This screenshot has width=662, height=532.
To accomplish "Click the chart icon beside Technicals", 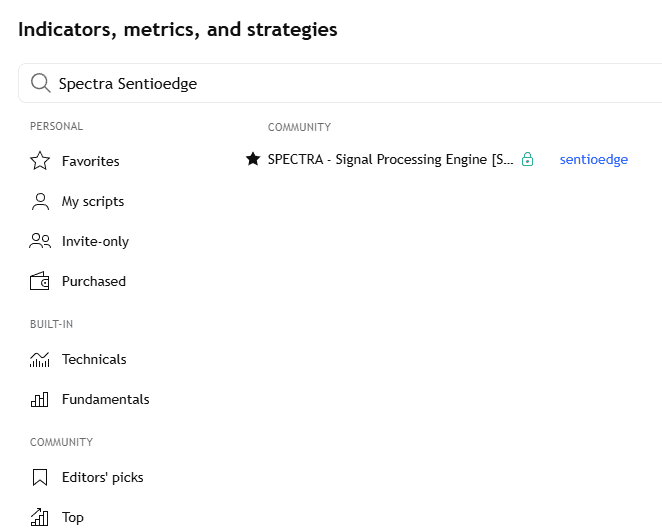I will (40, 359).
